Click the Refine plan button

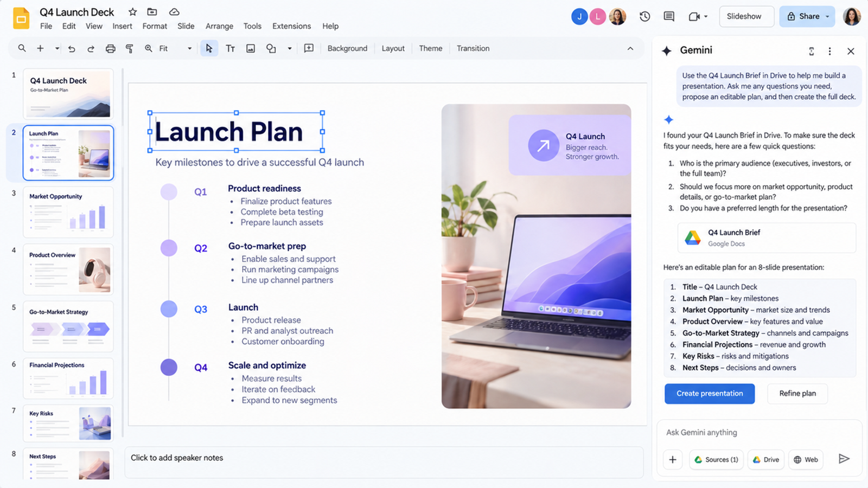point(797,394)
